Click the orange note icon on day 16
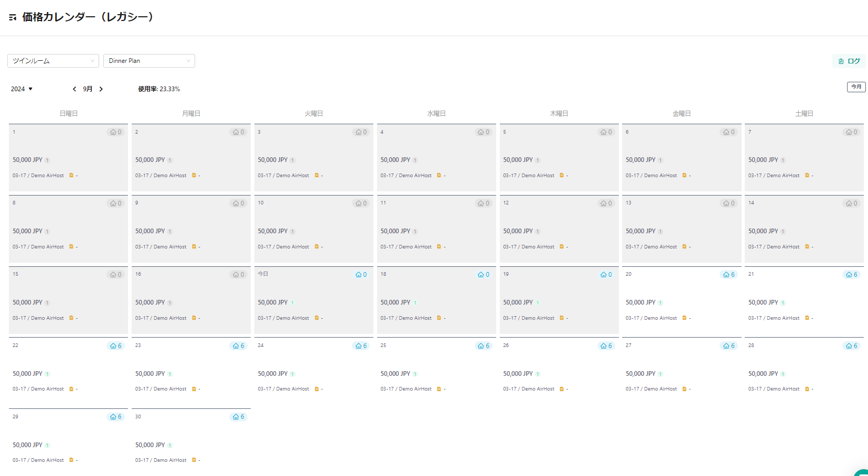 [194, 318]
